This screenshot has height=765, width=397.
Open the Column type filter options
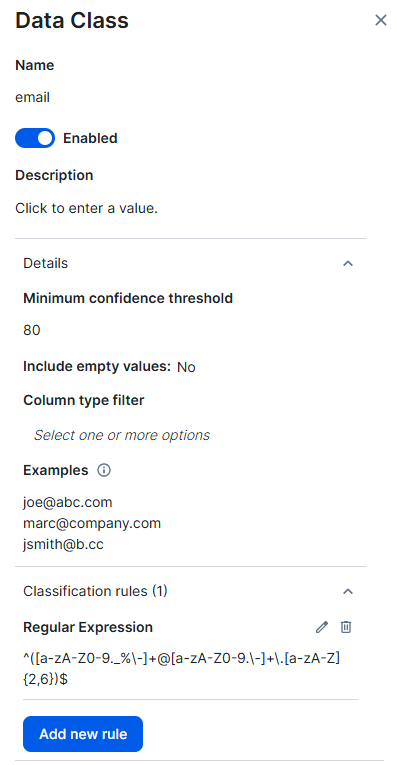pos(190,435)
